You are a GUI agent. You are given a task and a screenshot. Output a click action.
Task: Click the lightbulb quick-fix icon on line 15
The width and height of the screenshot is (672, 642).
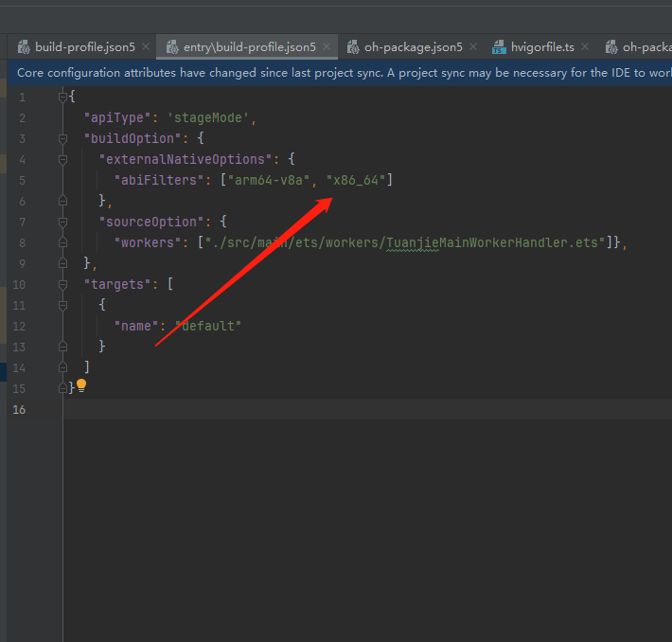[81, 385]
